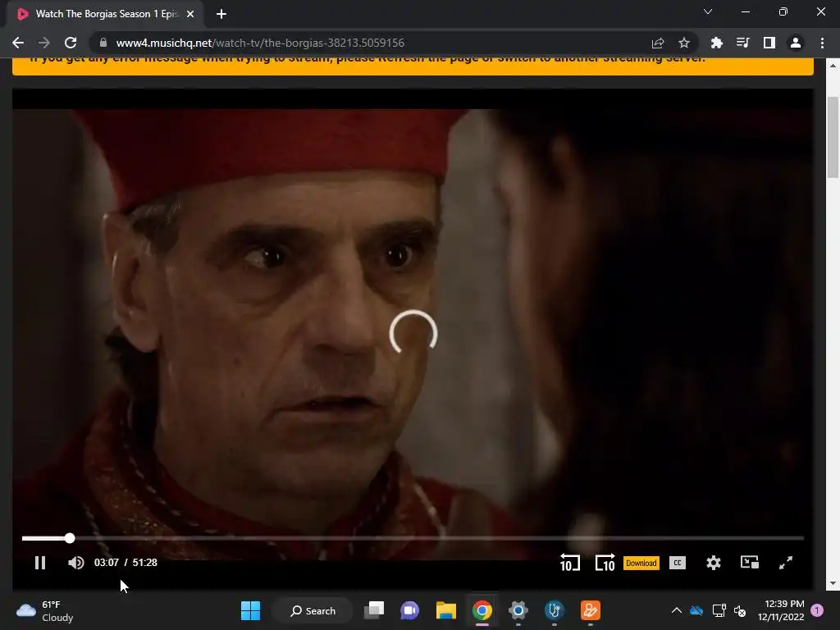This screenshot has height=630, width=840.
Task: Skip forward 10 seconds in video
Action: click(x=605, y=563)
